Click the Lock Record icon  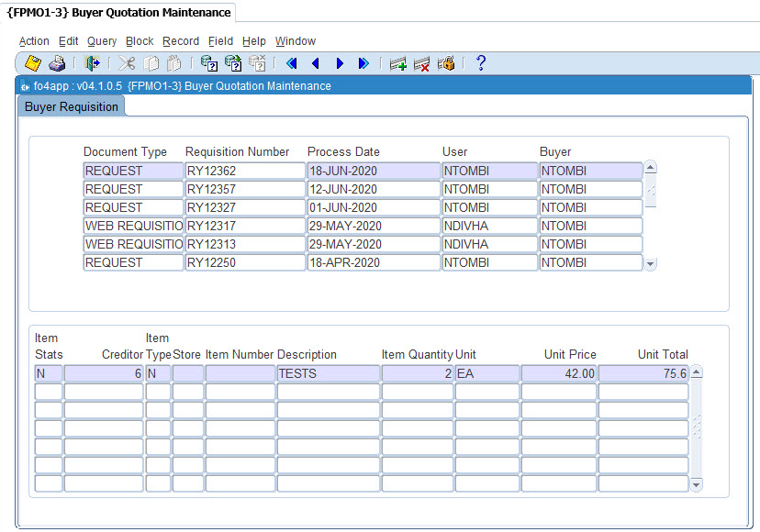point(446,63)
